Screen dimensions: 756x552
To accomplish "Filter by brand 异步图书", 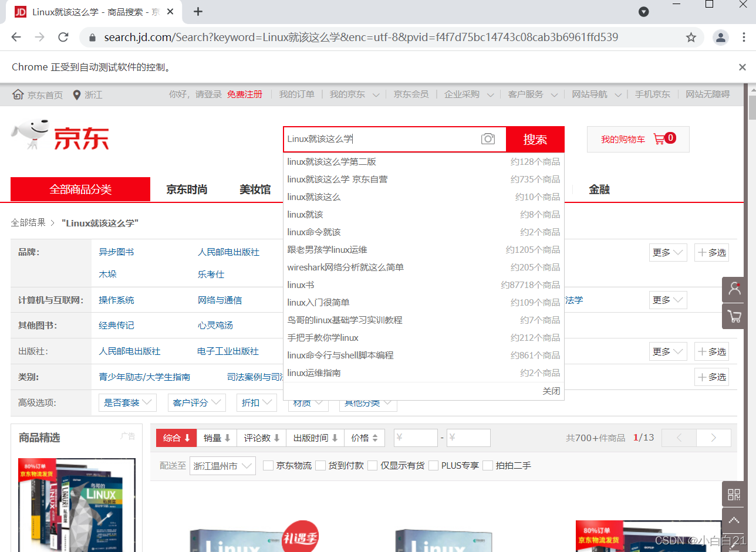I will (116, 252).
